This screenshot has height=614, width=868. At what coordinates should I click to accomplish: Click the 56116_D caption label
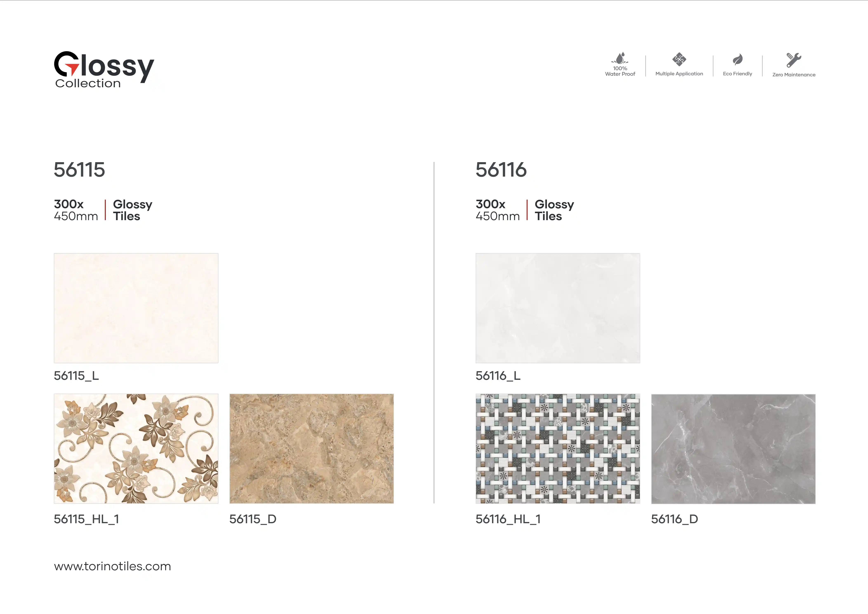674,519
